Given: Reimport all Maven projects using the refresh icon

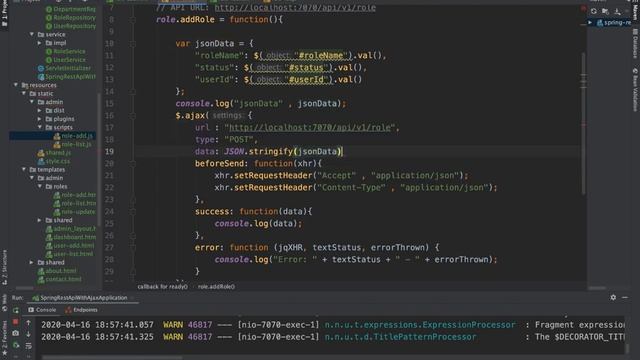Looking at the screenshot, I should click(593, 11).
